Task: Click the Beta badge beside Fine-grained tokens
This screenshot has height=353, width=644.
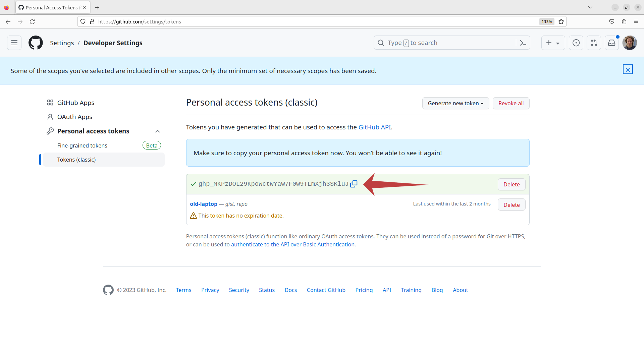Action: pyautogui.click(x=152, y=145)
